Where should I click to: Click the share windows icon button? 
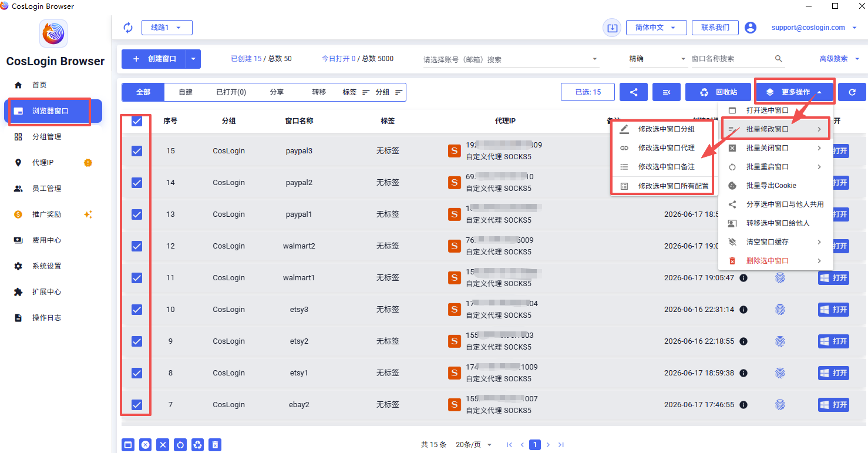[x=634, y=92]
